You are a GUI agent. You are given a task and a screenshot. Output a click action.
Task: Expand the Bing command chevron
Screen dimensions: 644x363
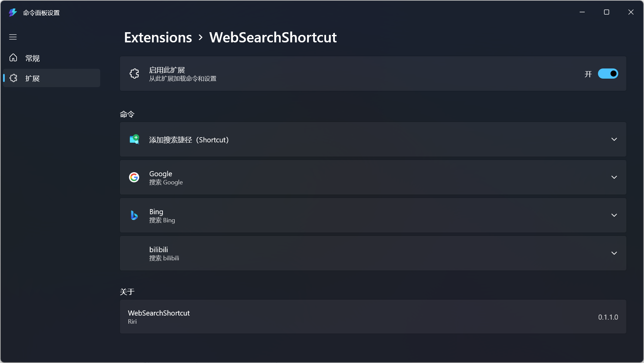click(614, 215)
